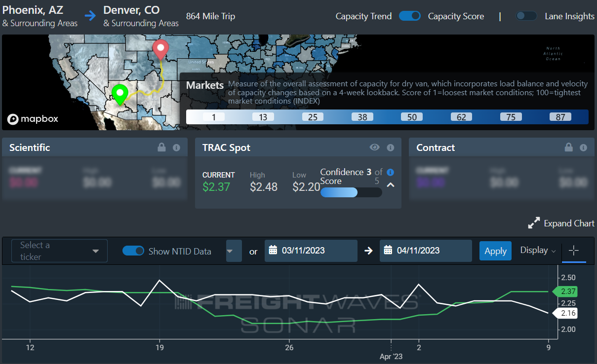Select the crosshair chart tool

coord(574,251)
